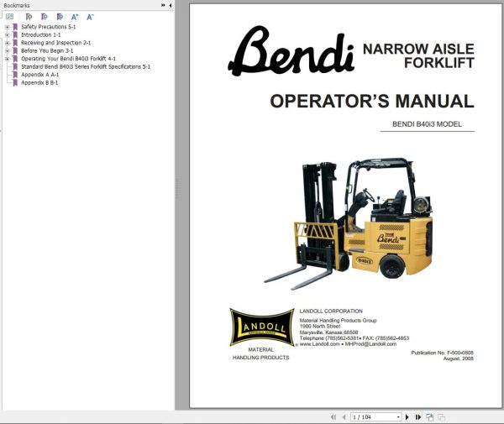The height and width of the screenshot is (424, 504).
Task: Click the Bendi script logo
Action: tap(291, 50)
